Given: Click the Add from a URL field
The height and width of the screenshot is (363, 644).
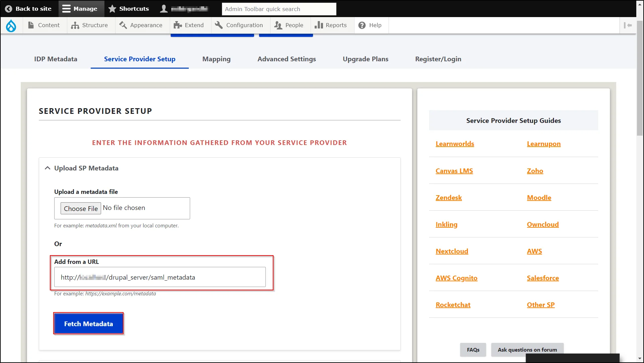Looking at the screenshot, I should [160, 277].
